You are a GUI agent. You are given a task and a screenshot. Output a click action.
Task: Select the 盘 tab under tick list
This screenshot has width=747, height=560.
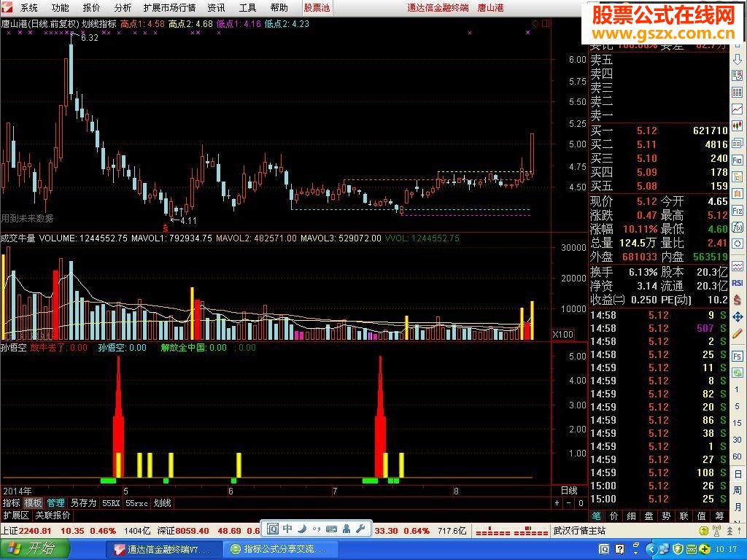(649, 516)
